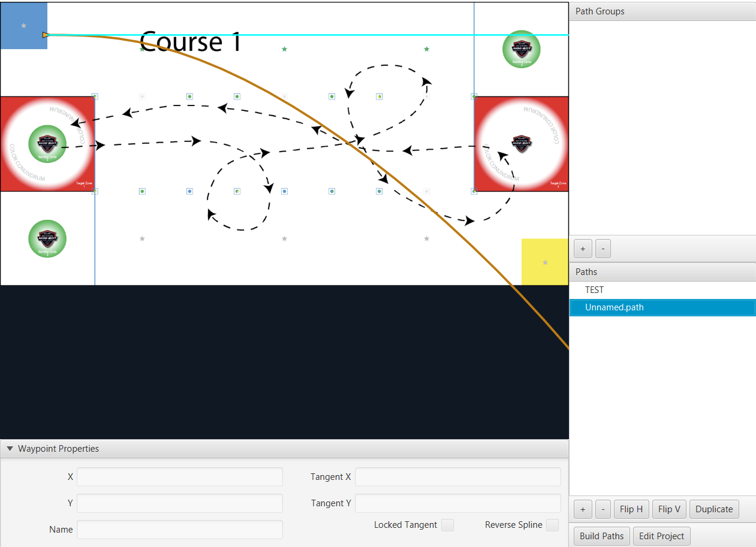Click the Course 1 title text

[190, 42]
